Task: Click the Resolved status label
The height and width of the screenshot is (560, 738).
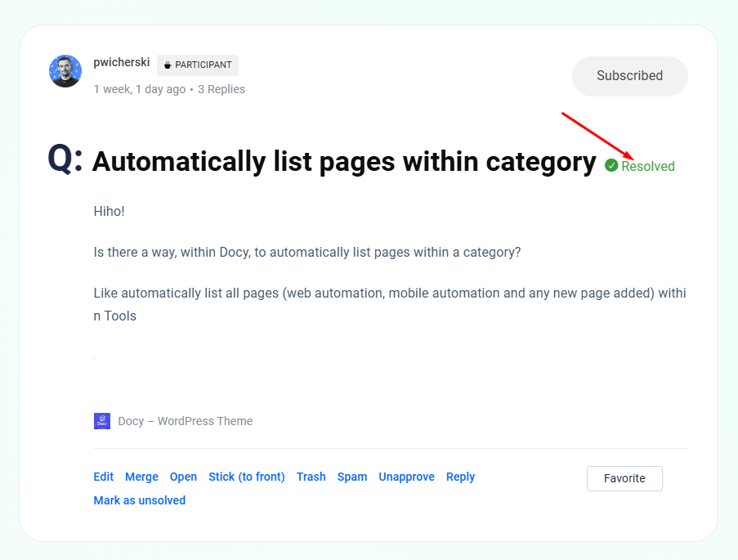Action: (x=647, y=166)
